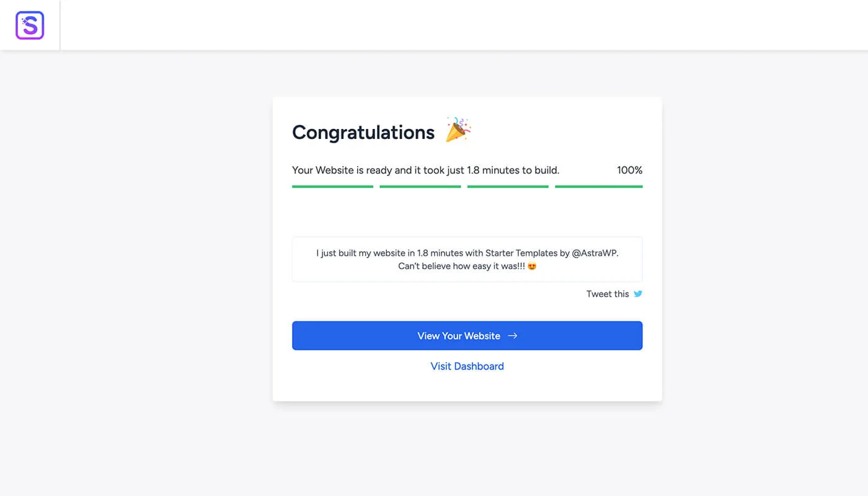The height and width of the screenshot is (496, 868).
Task: Click the party popper emoji
Action: click(x=458, y=130)
